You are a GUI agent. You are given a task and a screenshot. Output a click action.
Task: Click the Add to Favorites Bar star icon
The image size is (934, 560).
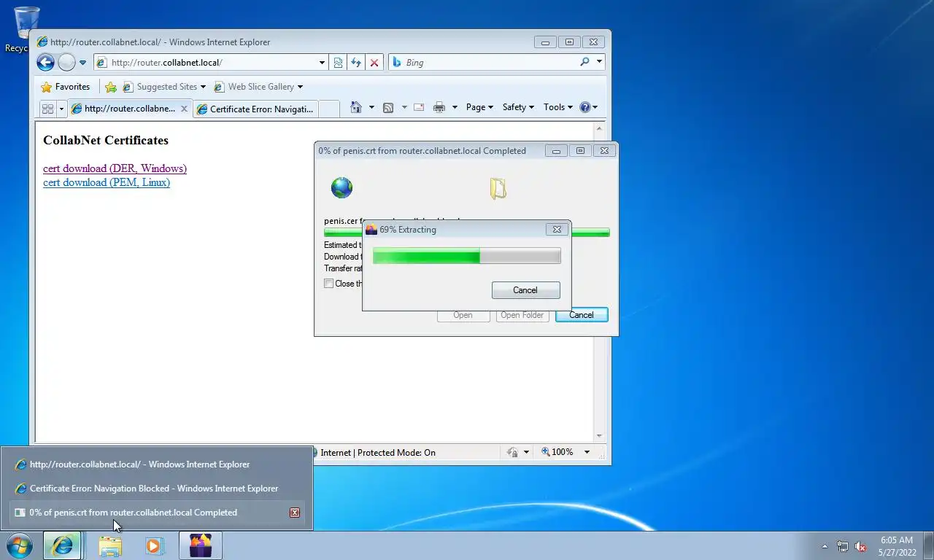tap(111, 87)
